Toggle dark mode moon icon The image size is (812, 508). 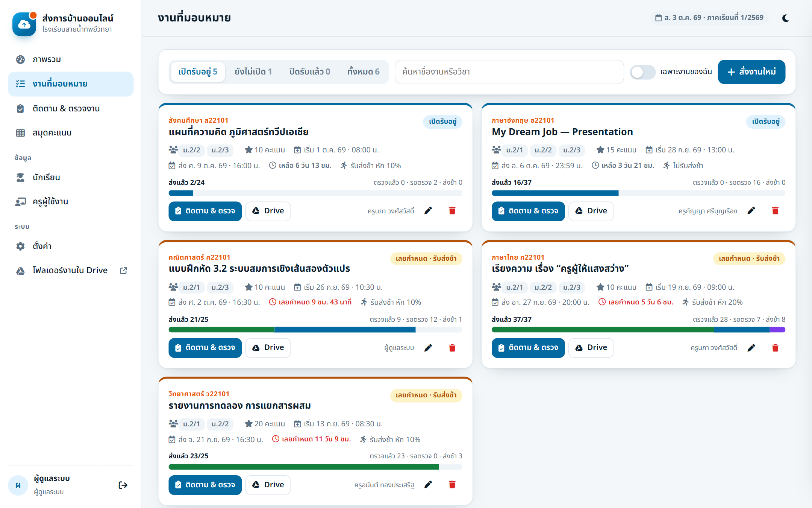[x=785, y=18]
